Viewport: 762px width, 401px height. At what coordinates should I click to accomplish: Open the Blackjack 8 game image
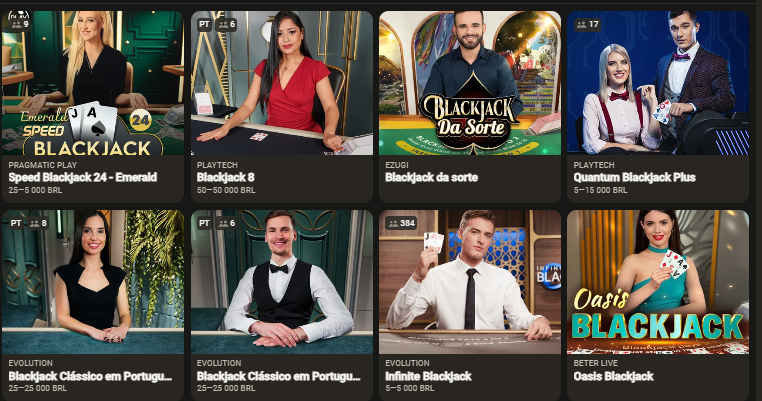282,83
